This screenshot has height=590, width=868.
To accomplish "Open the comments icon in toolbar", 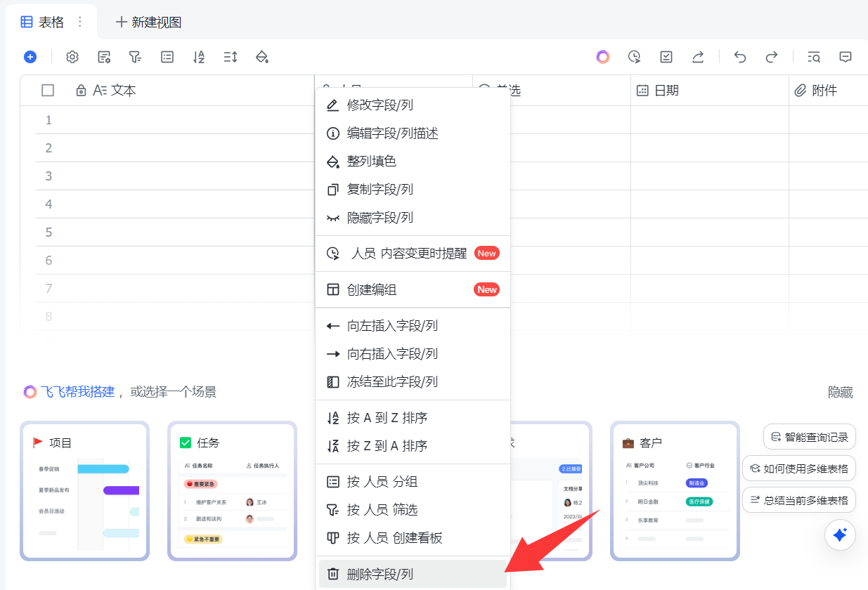I will 846,57.
